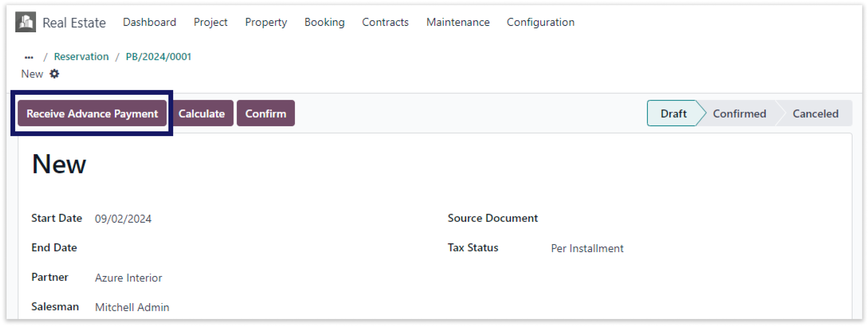This screenshot has height=326, width=868.
Task: Edit the Start Date 09/02/2024 field
Action: [123, 219]
